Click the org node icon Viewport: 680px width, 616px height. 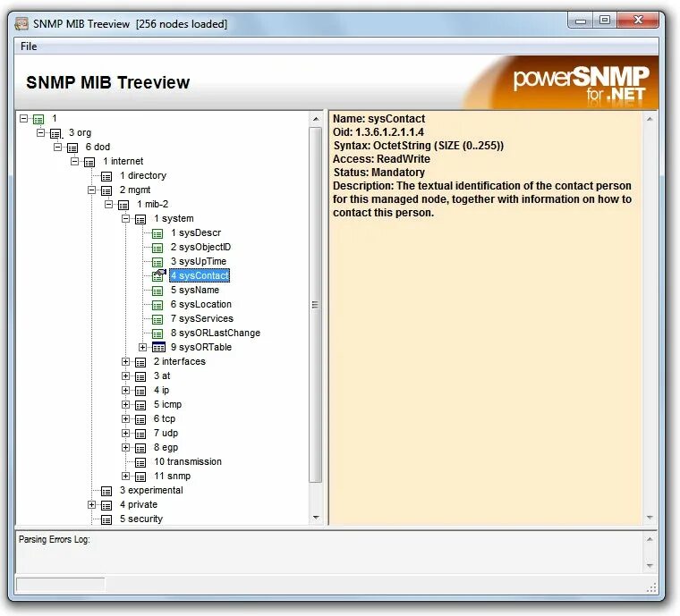pos(55,133)
